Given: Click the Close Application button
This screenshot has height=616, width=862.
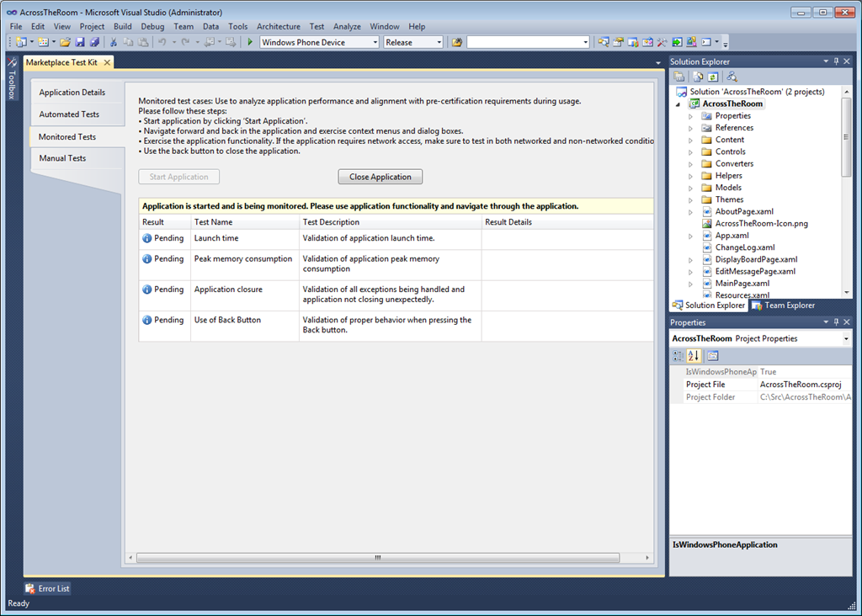Looking at the screenshot, I should (380, 177).
